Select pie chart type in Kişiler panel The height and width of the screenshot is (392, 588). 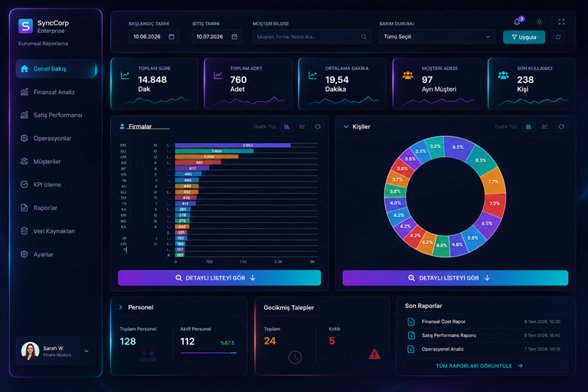pos(561,127)
